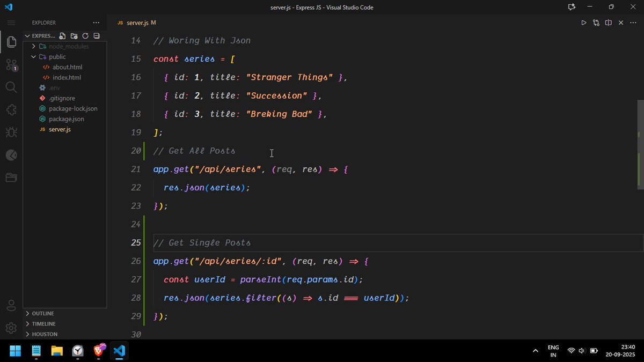Open the Manage gear menu
The image size is (644, 362).
coord(11,328)
